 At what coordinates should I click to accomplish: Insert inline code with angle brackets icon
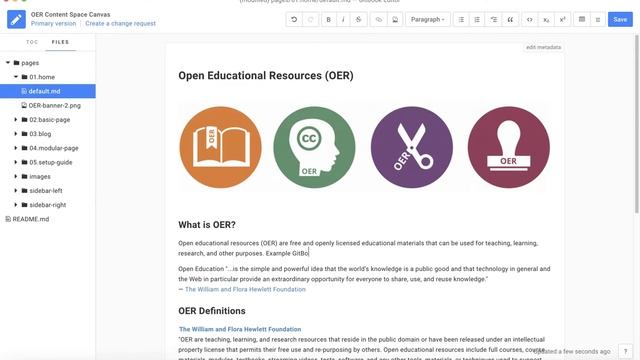pyautogui.click(x=529, y=19)
